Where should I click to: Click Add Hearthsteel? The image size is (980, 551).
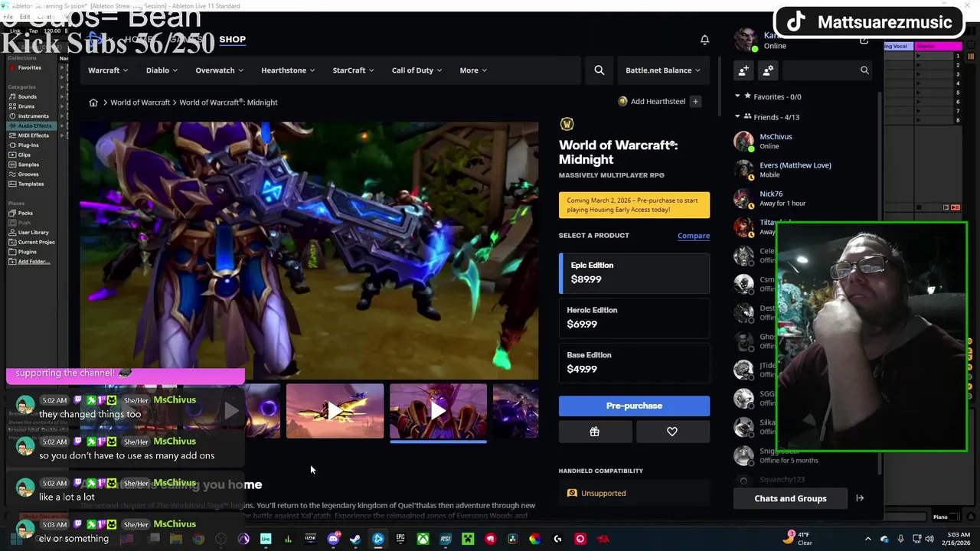pyautogui.click(x=652, y=102)
